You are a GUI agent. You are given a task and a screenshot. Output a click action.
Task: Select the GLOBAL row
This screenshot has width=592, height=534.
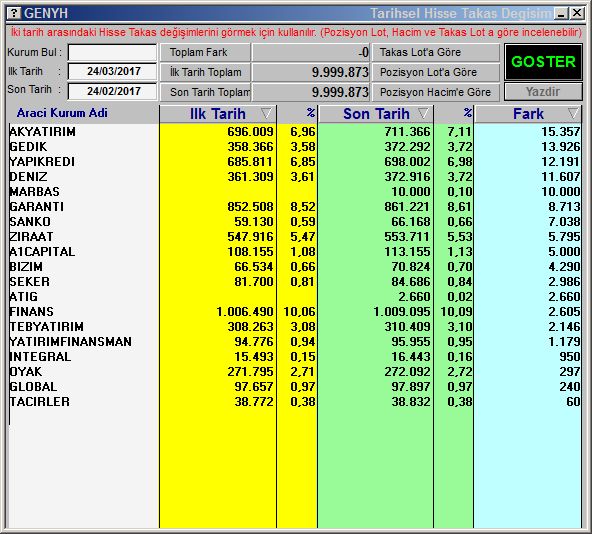295,386
